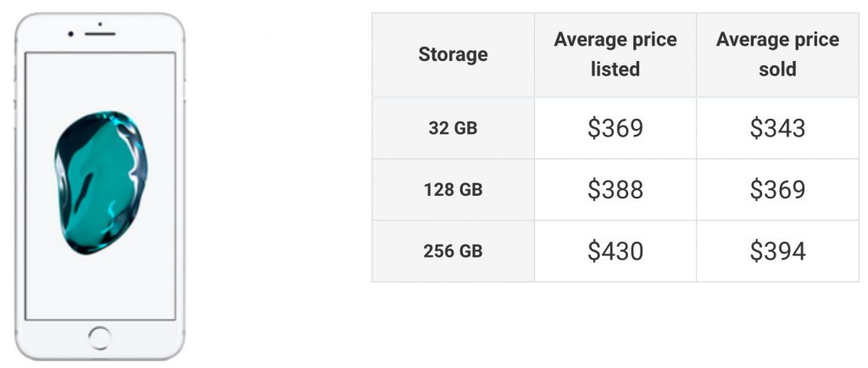This screenshot has height=368, width=868.
Task: Click the iPhone front camera dot
Action: 71,34
